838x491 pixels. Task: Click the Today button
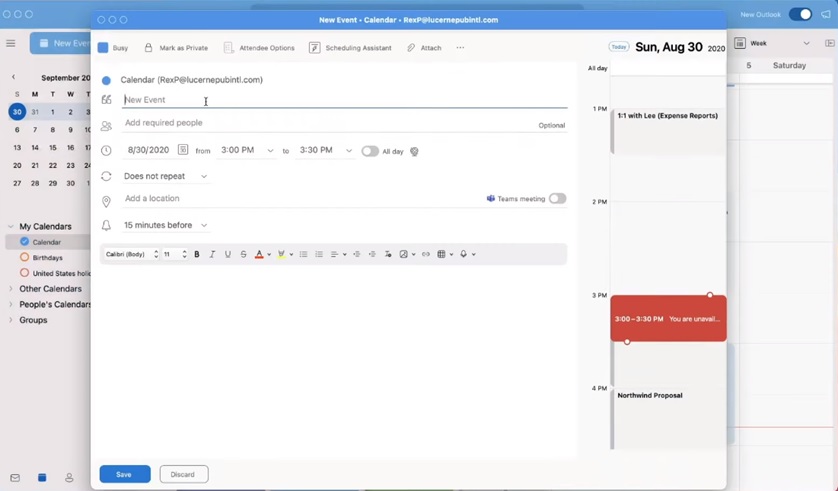point(618,47)
